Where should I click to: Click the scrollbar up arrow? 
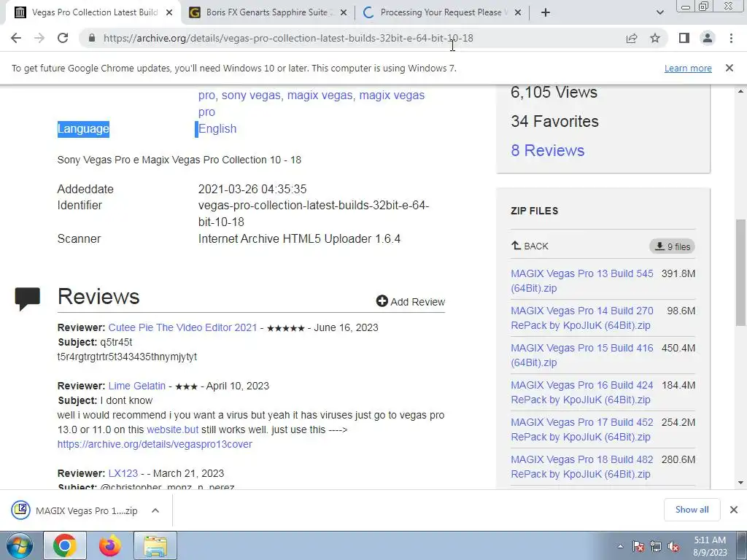(740, 91)
